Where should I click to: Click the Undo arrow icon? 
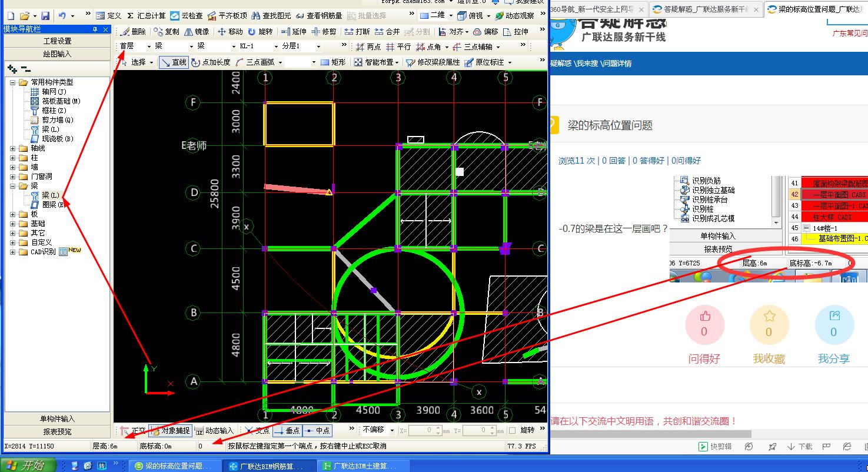63,16
